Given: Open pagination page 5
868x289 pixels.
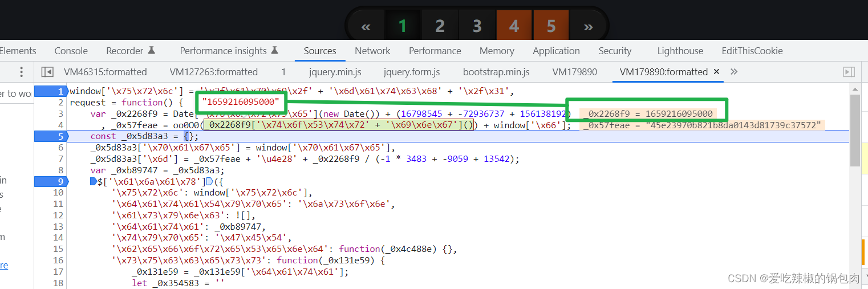Looking at the screenshot, I should click(551, 26).
